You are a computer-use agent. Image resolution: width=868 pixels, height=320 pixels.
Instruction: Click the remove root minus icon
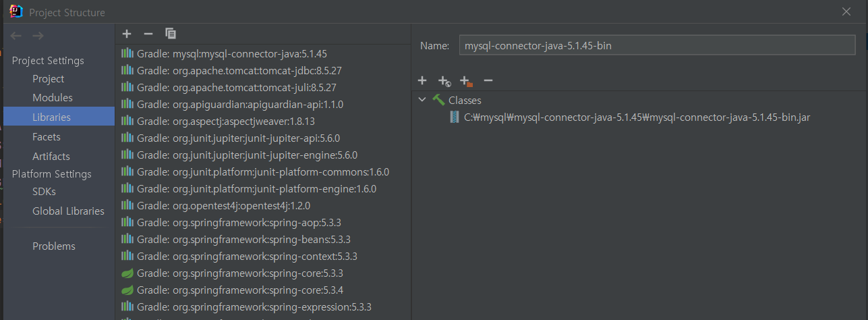pyautogui.click(x=488, y=80)
